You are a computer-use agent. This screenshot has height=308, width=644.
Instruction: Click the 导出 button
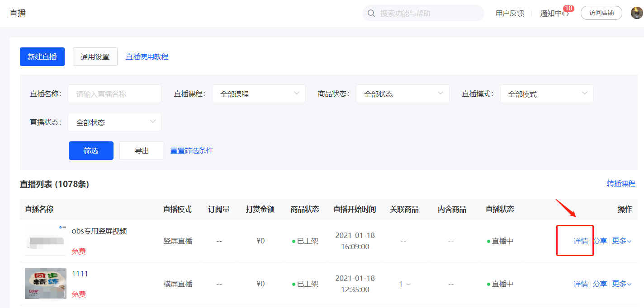point(142,151)
